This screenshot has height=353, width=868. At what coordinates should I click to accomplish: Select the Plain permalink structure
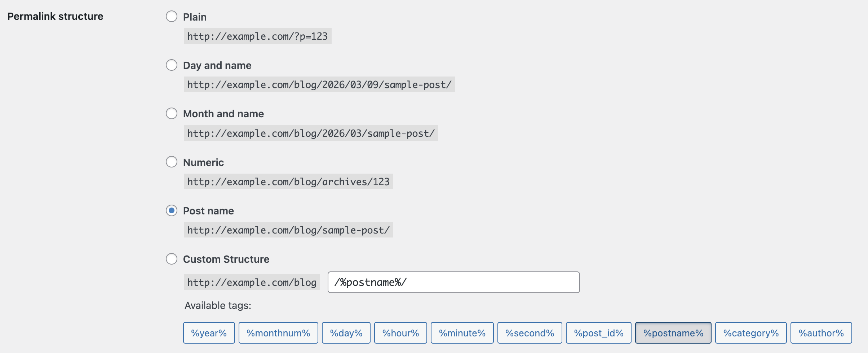pos(171,16)
